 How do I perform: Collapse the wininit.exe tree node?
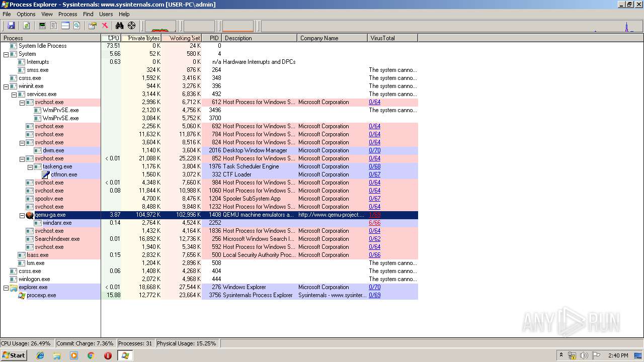[x=6, y=86]
